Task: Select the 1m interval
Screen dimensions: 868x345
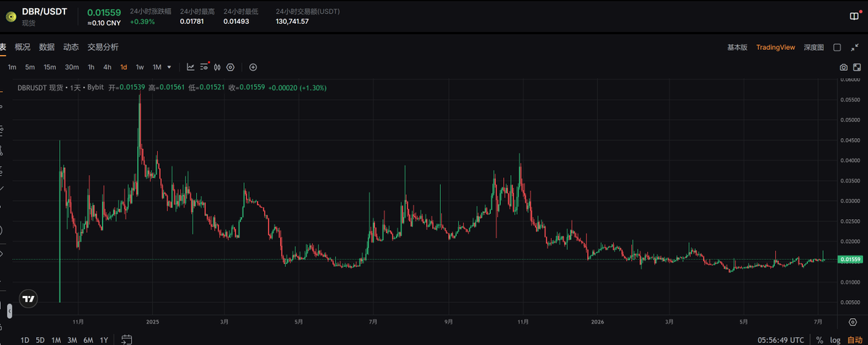Action: pos(12,67)
